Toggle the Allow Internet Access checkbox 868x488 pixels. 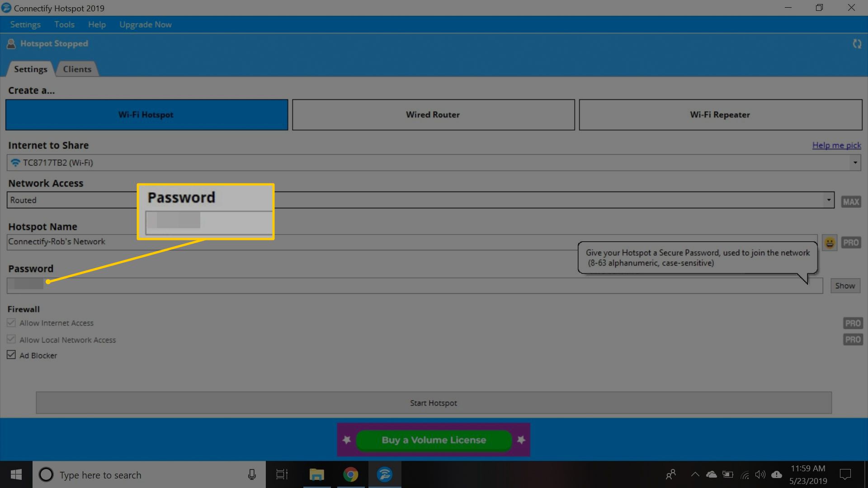(x=11, y=323)
